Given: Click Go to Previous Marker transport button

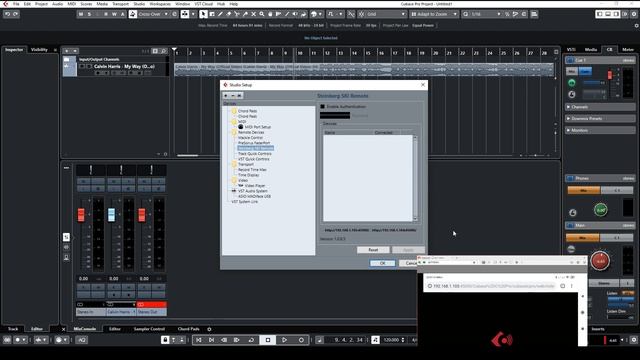Looking at the screenshot, I should (x=198, y=340).
